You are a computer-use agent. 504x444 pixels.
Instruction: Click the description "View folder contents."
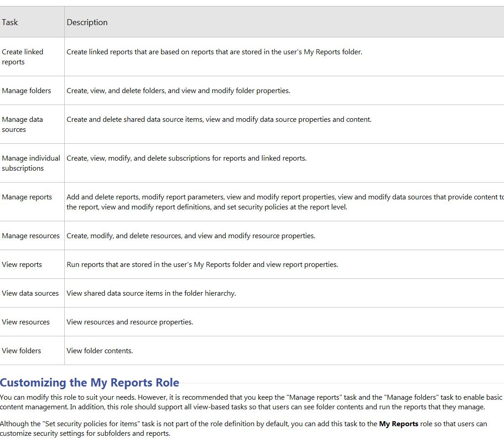(x=99, y=351)
